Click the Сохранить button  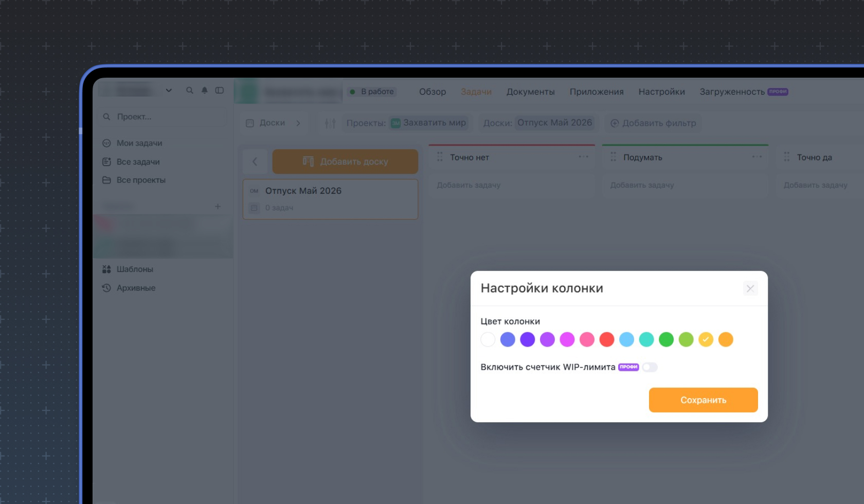(703, 400)
